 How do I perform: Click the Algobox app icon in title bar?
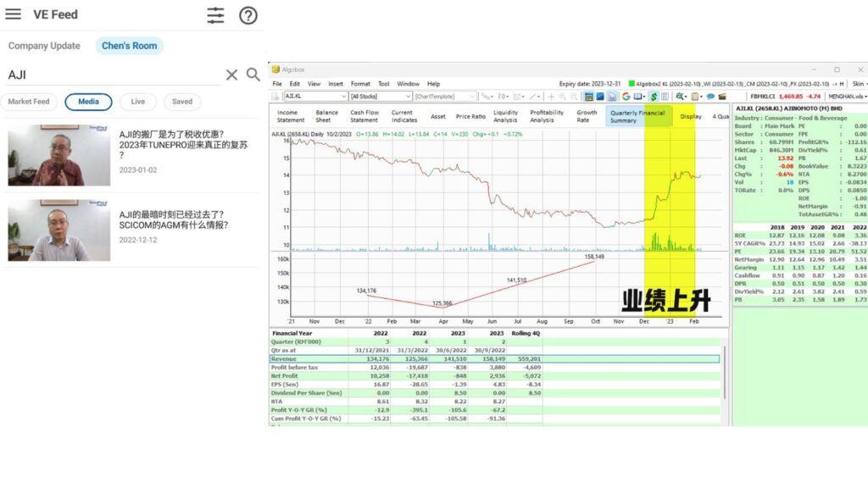[275, 69]
